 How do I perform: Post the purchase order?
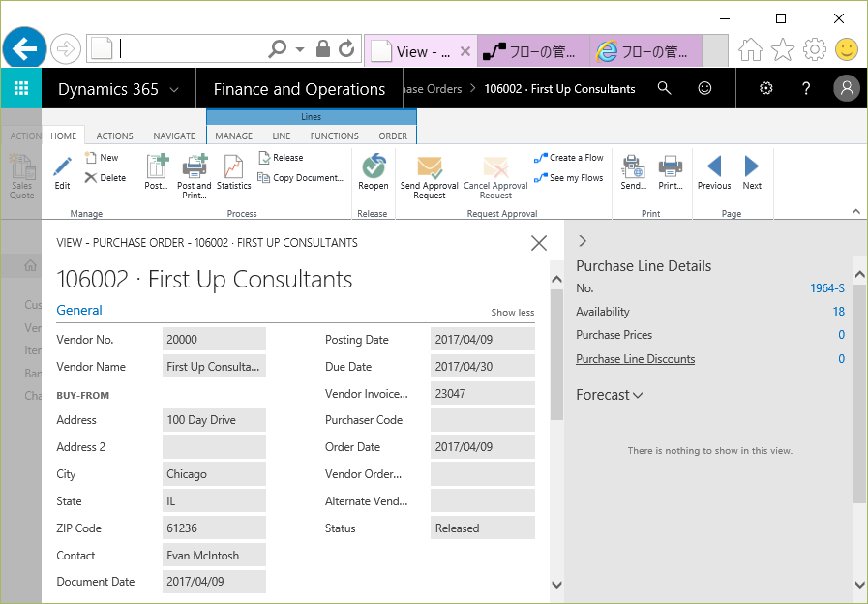[x=157, y=171]
